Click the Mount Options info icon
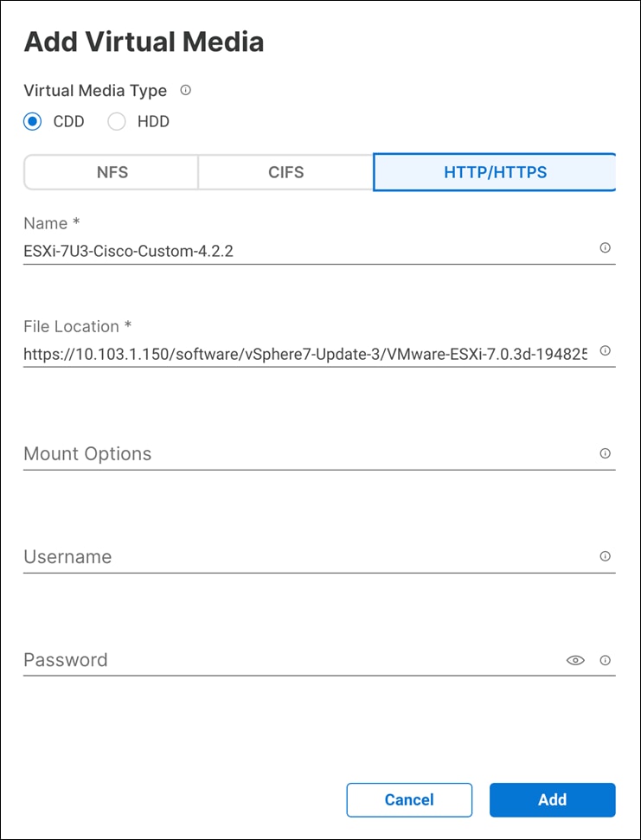This screenshot has height=840, width=641. click(605, 453)
